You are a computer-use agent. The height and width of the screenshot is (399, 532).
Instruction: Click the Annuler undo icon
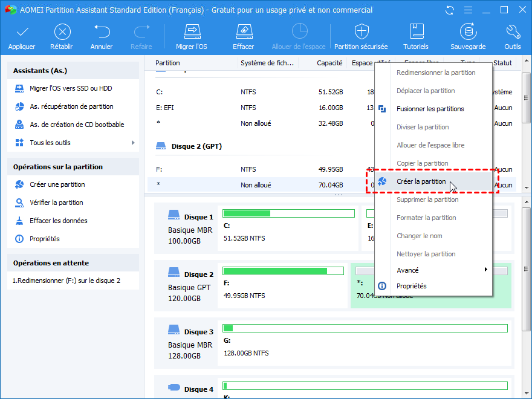click(x=102, y=31)
